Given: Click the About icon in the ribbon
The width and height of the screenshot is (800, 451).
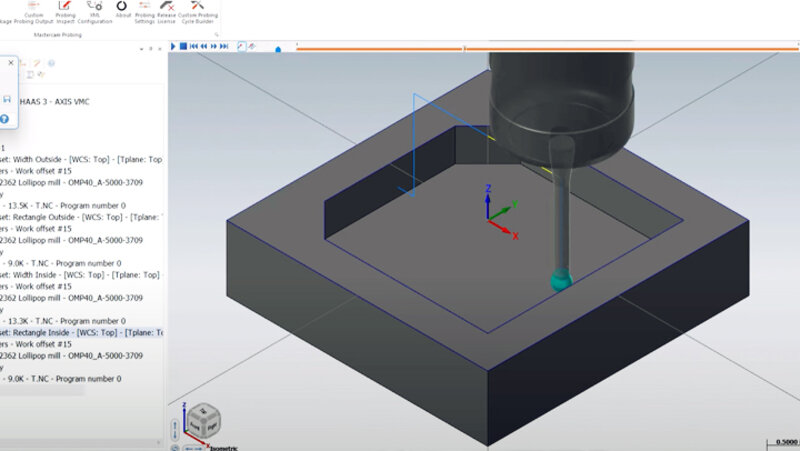Looking at the screenshot, I should (x=122, y=11).
